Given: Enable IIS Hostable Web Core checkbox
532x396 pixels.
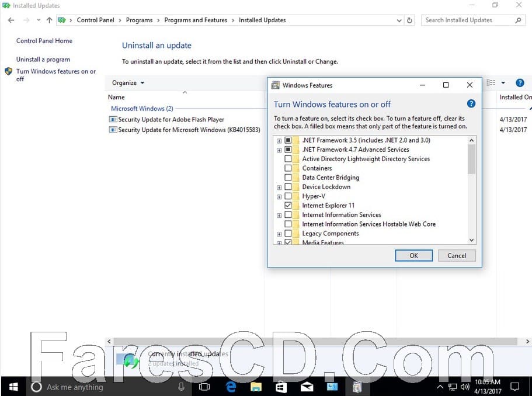Looking at the screenshot, I should [x=288, y=224].
